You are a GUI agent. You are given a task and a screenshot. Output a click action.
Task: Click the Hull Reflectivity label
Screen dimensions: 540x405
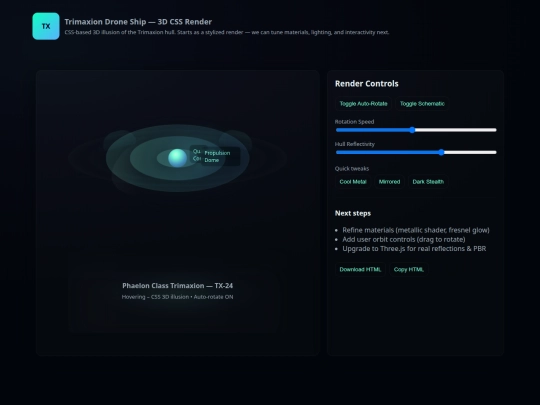point(355,144)
